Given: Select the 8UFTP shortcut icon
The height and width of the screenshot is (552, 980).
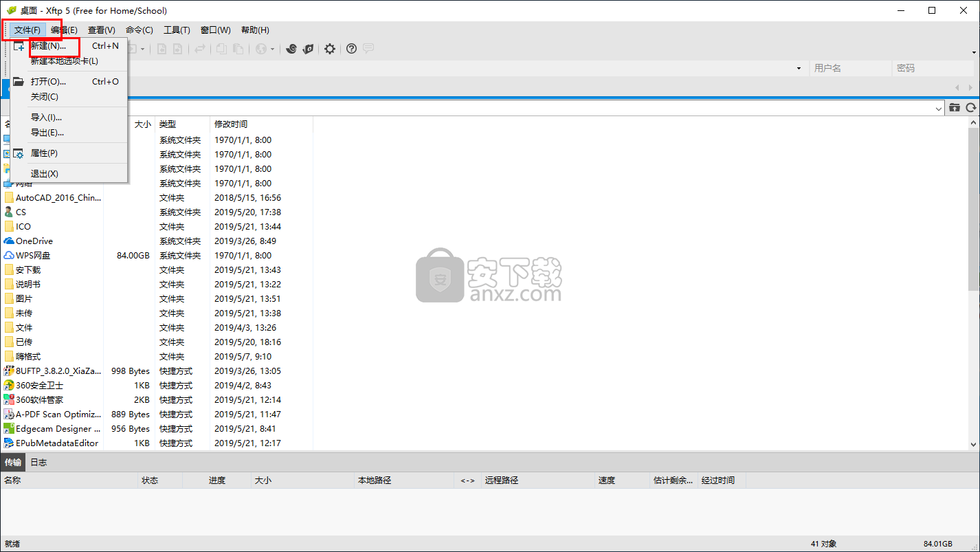Looking at the screenshot, I should point(9,371).
